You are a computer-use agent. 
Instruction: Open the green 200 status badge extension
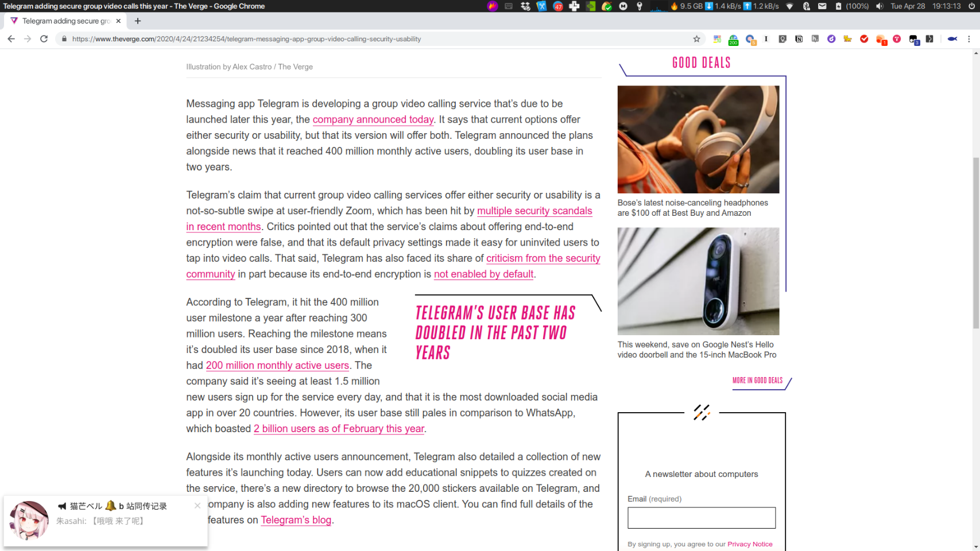point(733,40)
